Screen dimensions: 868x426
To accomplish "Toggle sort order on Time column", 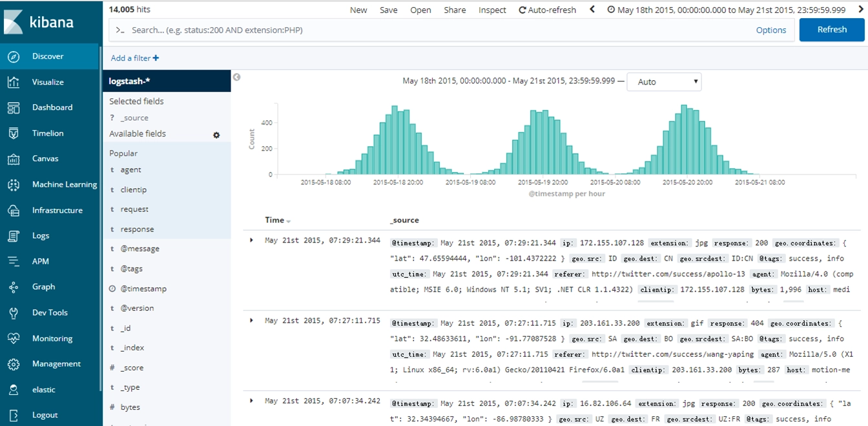I will pos(288,221).
